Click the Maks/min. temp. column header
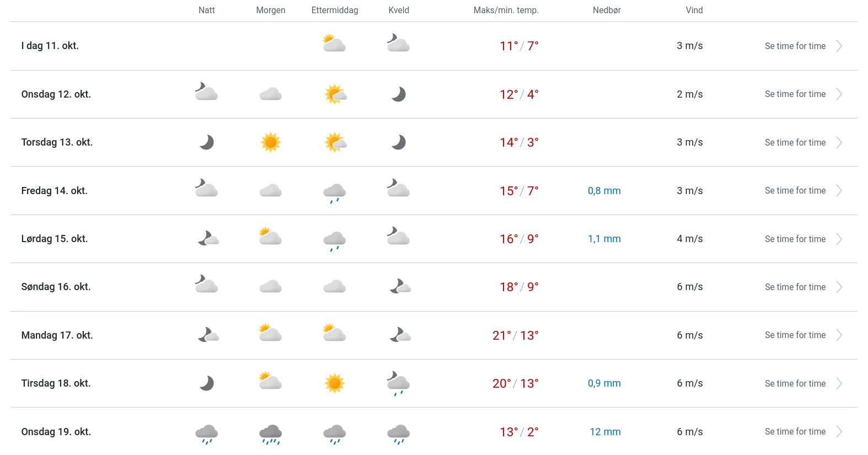The width and height of the screenshot is (868, 455). point(506,10)
